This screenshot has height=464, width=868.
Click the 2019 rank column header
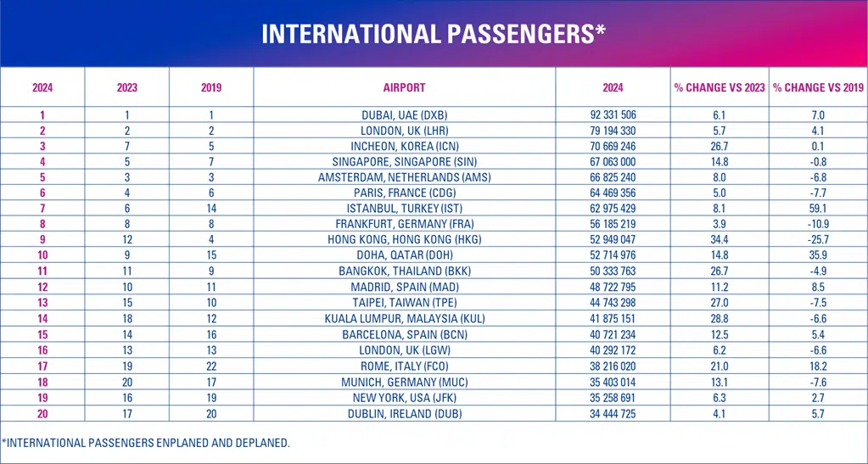(211, 87)
